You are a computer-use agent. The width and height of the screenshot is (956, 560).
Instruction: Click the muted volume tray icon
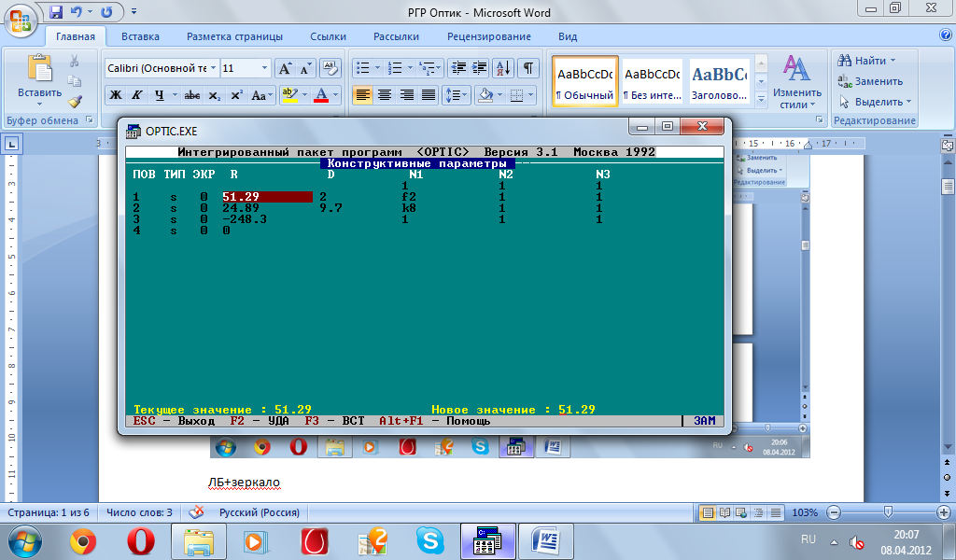(x=857, y=541)
